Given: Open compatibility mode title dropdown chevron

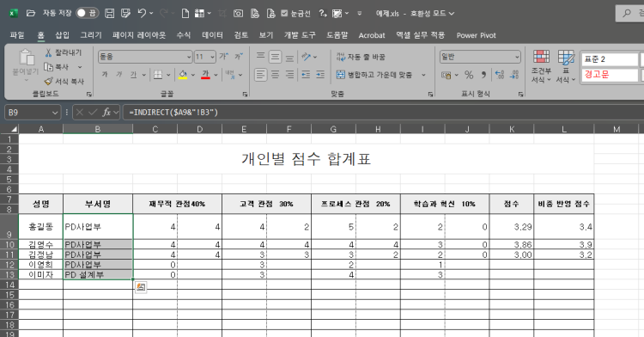Looking at the screenshot, I should tap(452, 14).
